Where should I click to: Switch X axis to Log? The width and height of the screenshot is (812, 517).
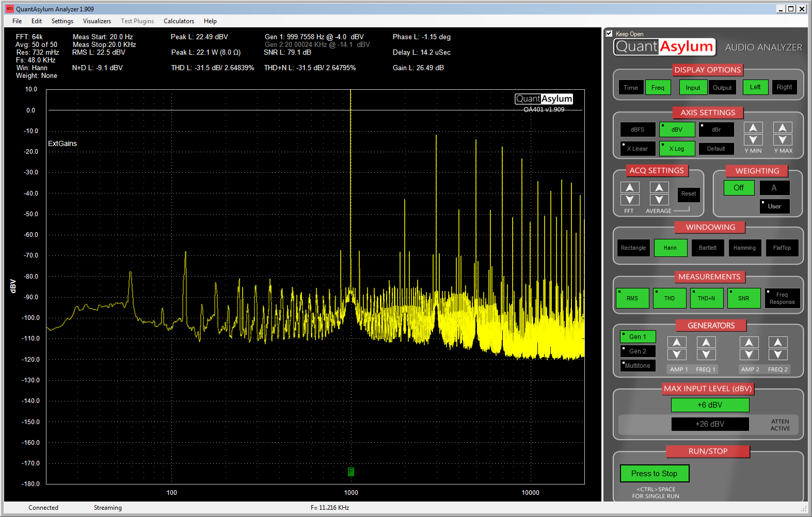pyautogui.click(x=677, y=149)
